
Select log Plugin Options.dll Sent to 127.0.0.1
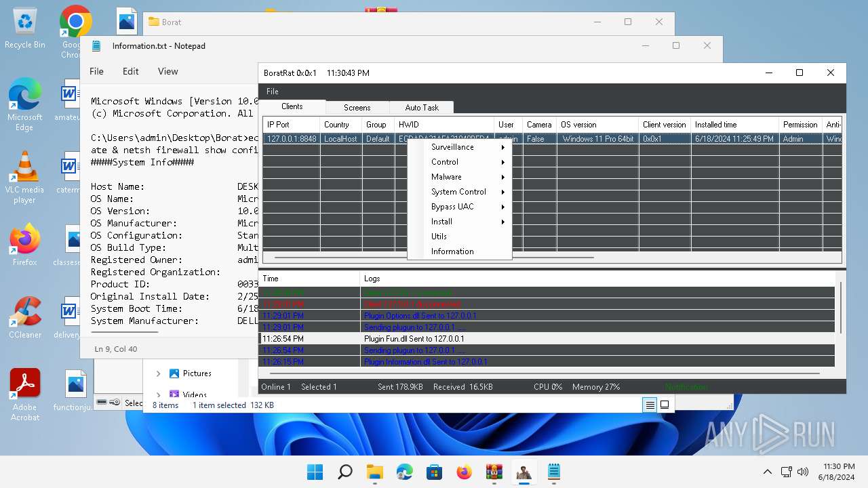click(547, 316)
